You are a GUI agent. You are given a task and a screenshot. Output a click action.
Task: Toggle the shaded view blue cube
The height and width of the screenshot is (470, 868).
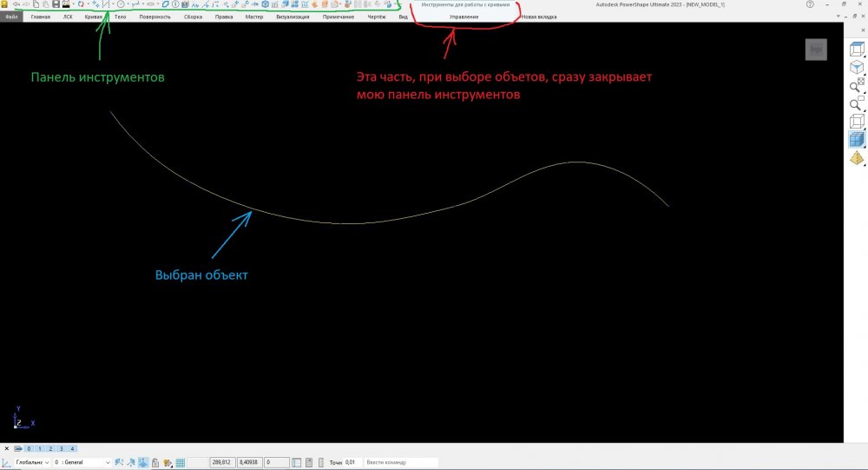coord(856,139)
